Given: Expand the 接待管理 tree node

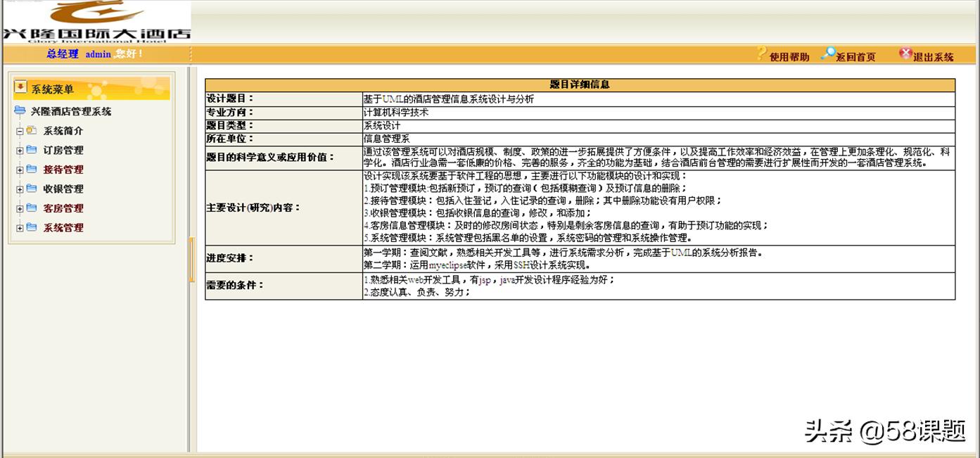Looking at the screenshot, I should click(x=18, y=170).
